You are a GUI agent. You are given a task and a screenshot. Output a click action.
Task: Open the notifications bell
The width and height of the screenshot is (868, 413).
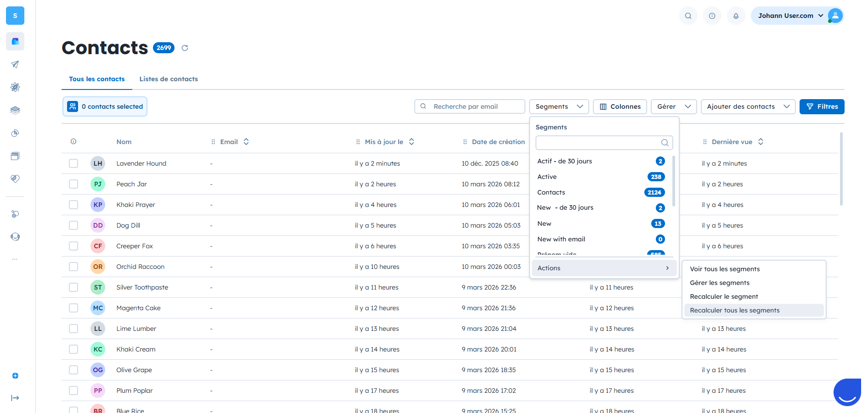pos(736,16)
